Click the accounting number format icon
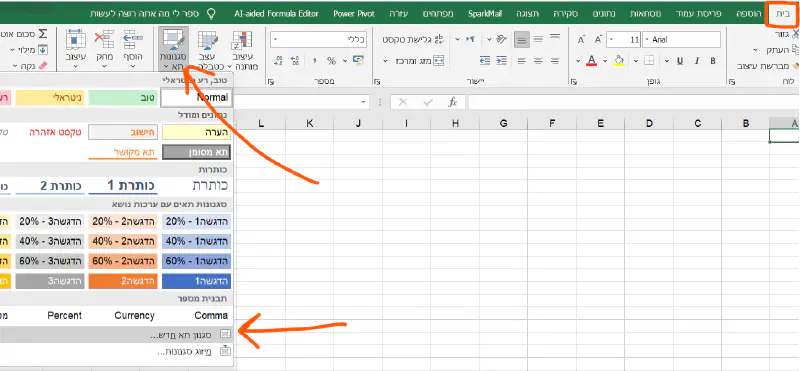800x371 pixels. tap(359, 61)
